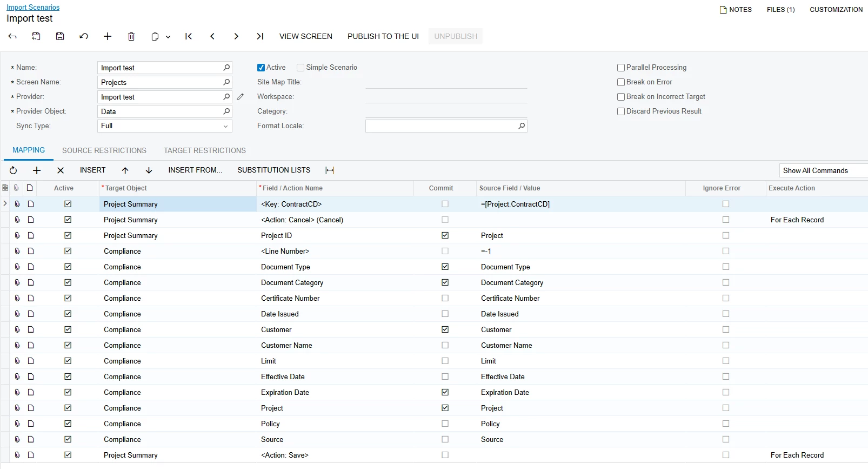Open the CUSTOMIZATION menu
Screen dimensions: 868x469
pos(836,10)
